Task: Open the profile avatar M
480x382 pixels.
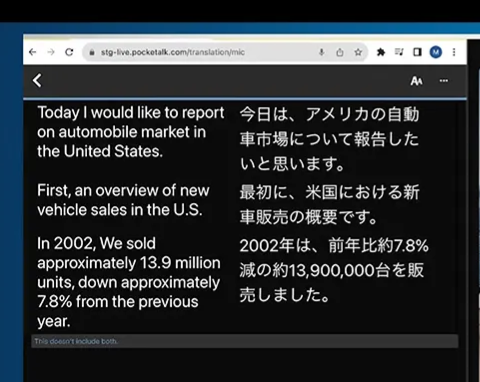Action: (436, 52)
